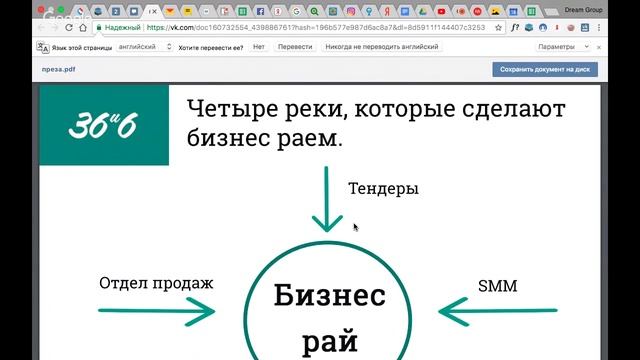This screenshot has width=640, height=360.
Task: Open the f? font extension icon
Action: click(x=515, y=27)
